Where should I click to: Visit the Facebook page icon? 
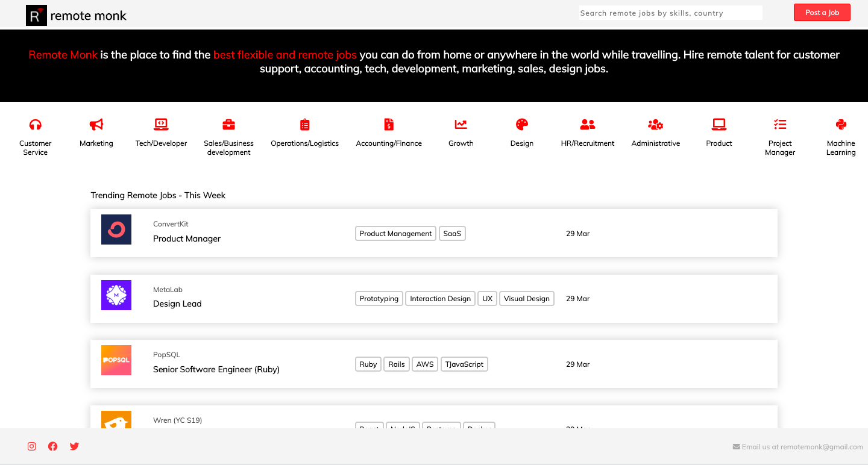point(53,446)
